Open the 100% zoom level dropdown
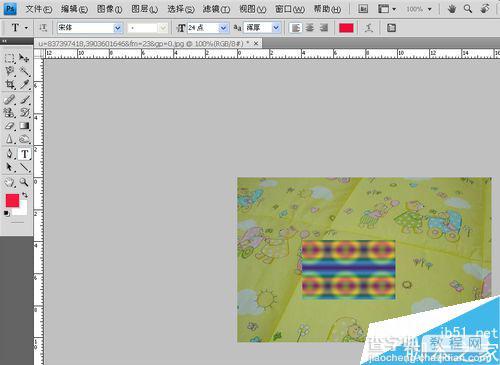 point(429,9)
